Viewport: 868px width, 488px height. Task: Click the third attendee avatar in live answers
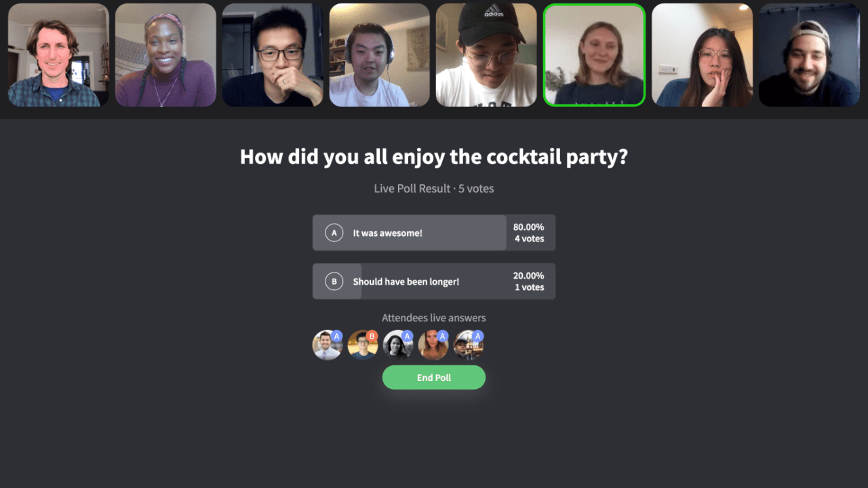398,345
